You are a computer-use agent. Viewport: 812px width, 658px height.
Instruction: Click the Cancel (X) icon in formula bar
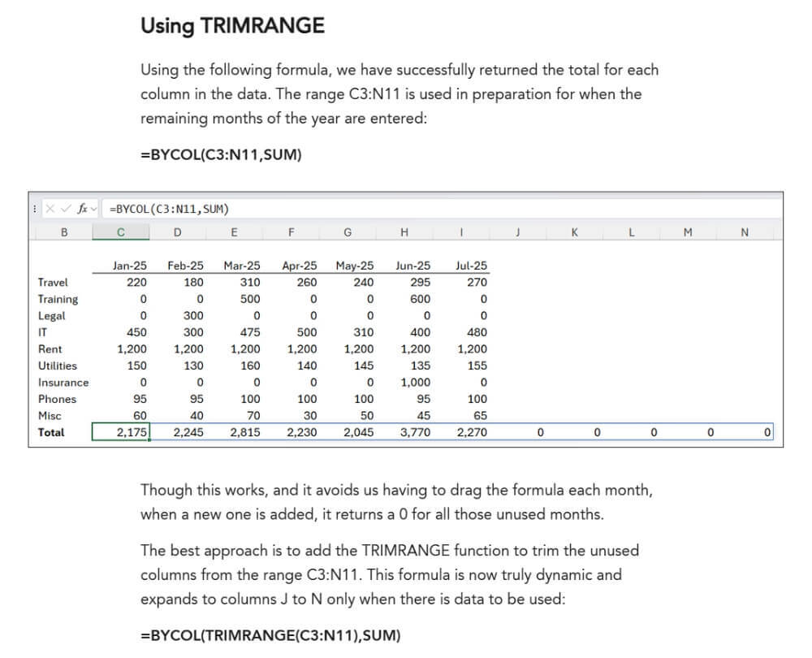tap(51, 209)
